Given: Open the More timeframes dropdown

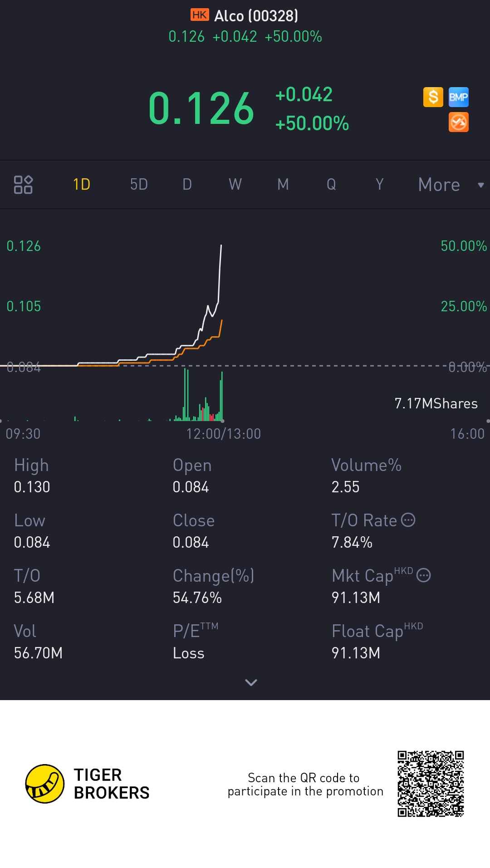Looking at the screenshot, I should click(451, 185).
